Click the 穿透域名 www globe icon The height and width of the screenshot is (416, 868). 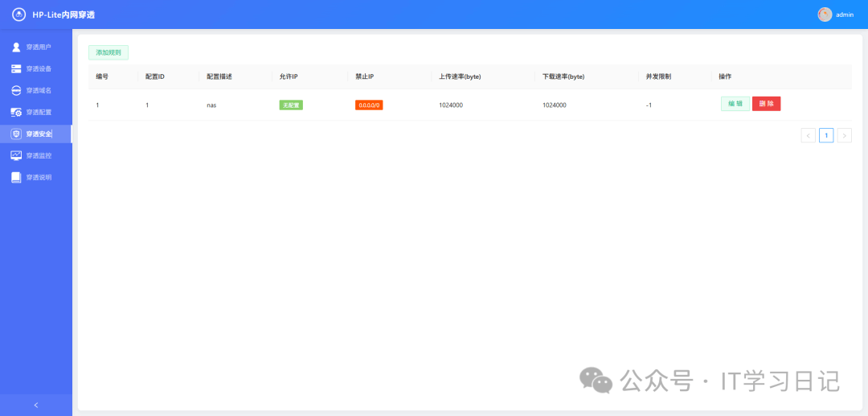(16, 90)
